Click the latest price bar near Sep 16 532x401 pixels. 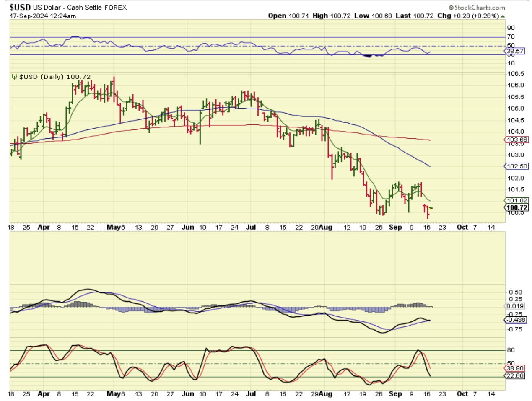click(x=431, y=208)
